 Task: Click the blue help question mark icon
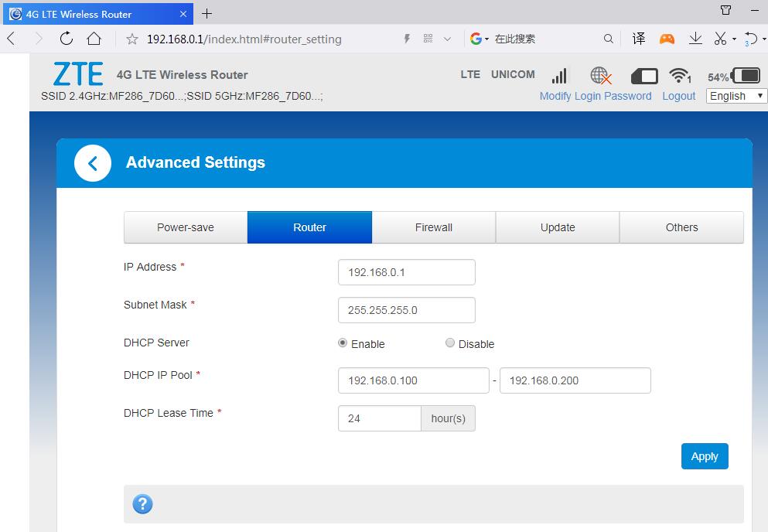point(142,504)
